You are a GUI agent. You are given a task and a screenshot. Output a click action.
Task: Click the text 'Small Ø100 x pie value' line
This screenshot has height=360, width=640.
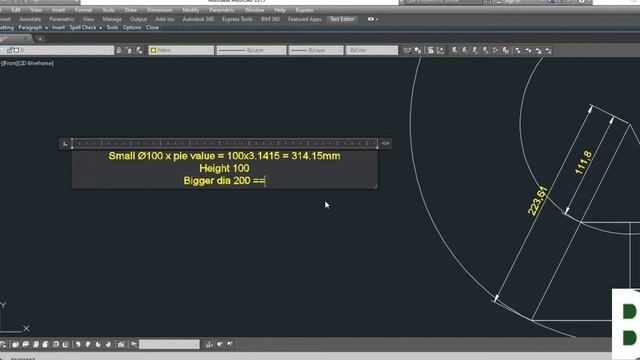click(x=224, y=156)
